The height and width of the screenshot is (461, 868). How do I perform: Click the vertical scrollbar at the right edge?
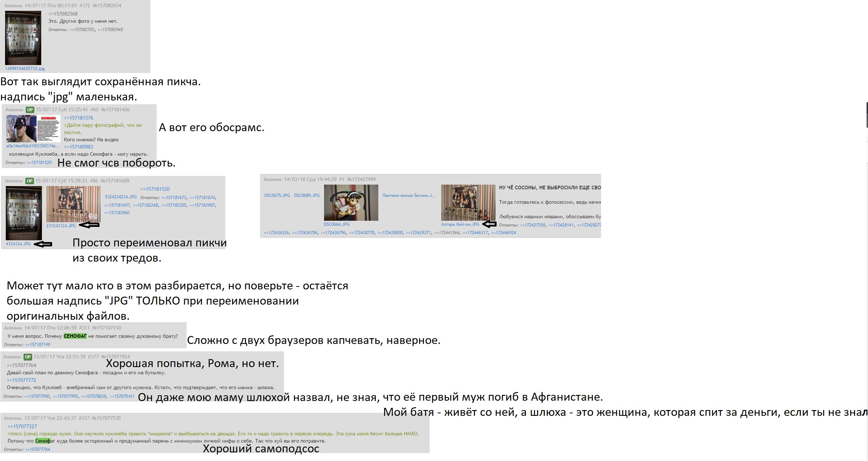[867, 115]
